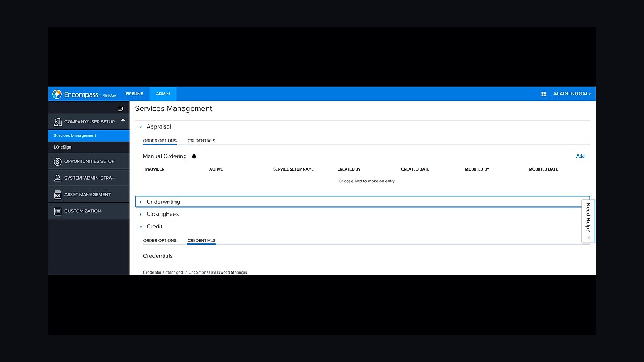The image size is (644, 362).
Task: Click the Manual Ordering info icon
Action: pyautogui.click(x=194, y=157)
